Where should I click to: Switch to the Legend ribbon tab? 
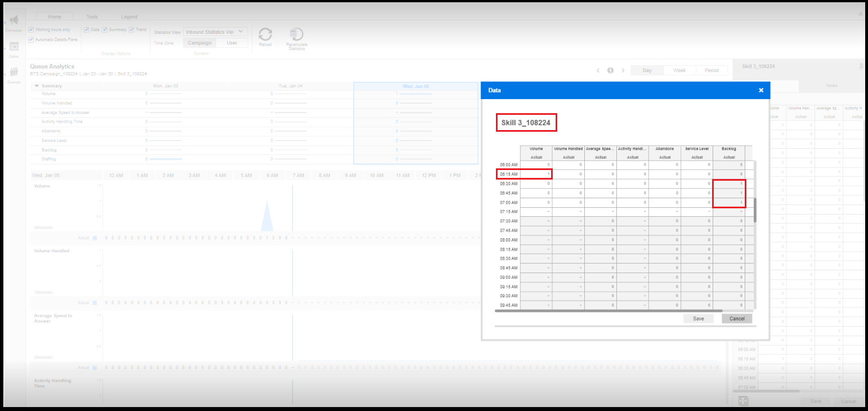129,17
